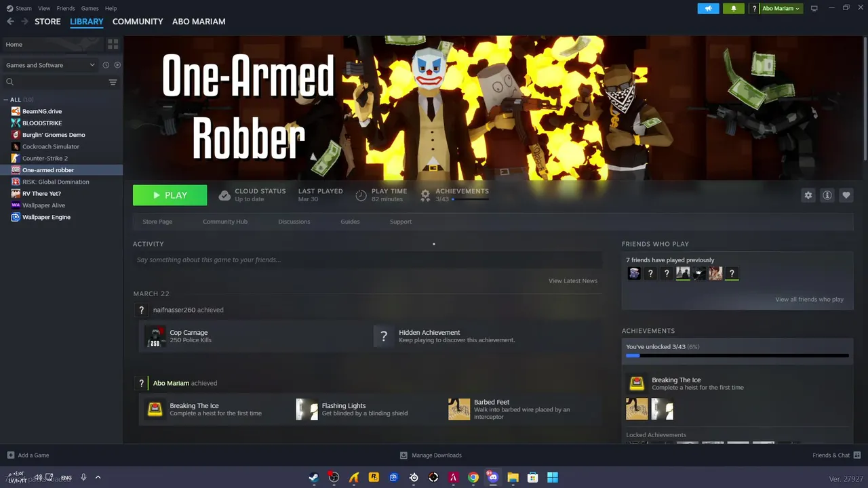Click the first friend avatar in Friends Who Play
The height and width of the screenshot is (488, 868).
coord(634,273)
